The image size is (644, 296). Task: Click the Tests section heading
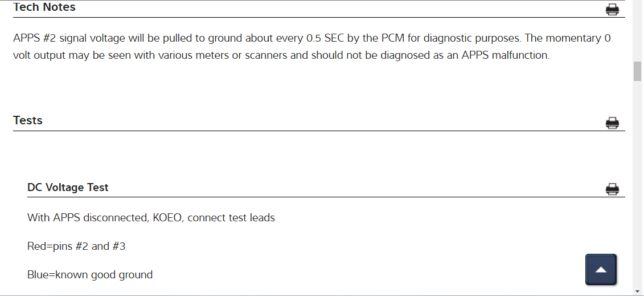click(28, 120)
